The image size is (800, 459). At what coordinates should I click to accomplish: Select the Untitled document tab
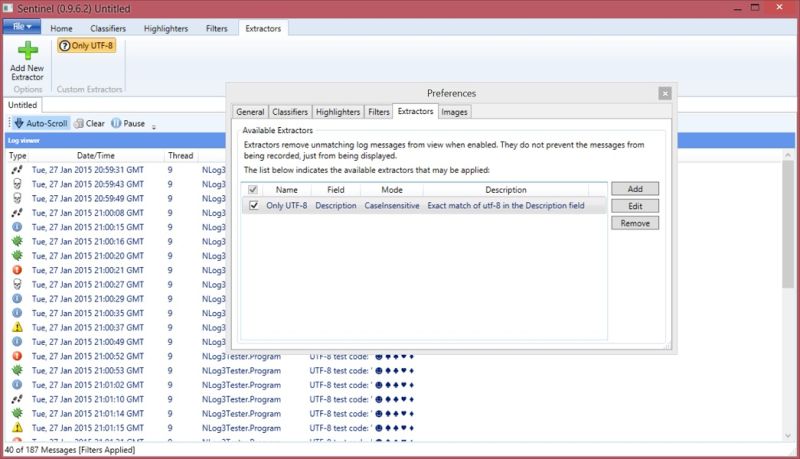tap(22, 105)
